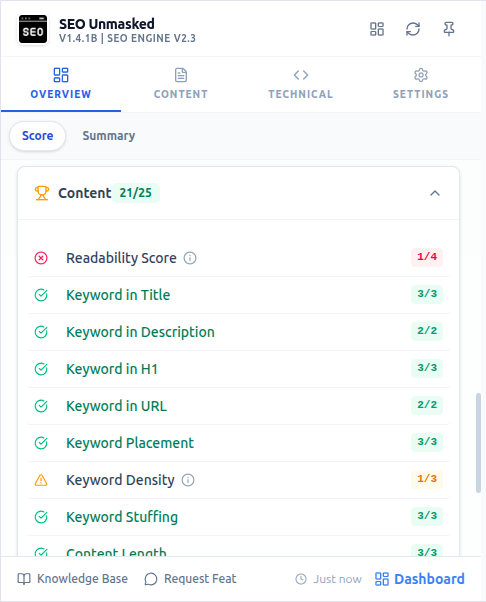Click the Keyword in URL label
486x602 pixels.
[x=117, y=406]
